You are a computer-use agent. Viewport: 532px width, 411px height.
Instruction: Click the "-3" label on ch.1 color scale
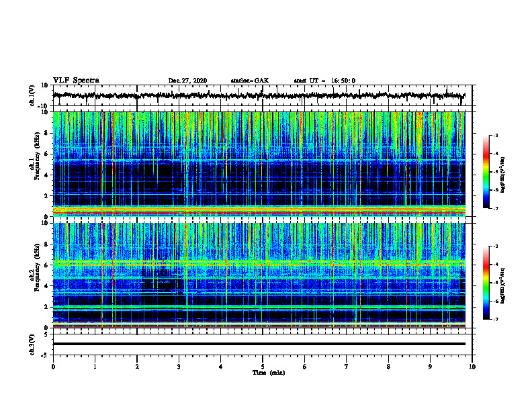coord(495,136)
